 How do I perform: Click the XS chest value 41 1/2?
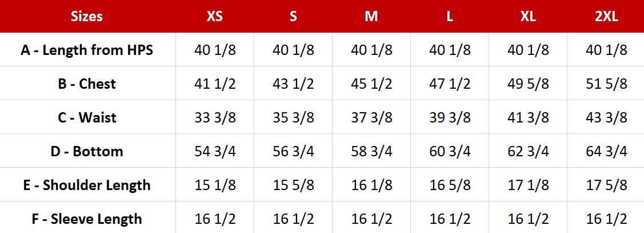click(215, 84)
